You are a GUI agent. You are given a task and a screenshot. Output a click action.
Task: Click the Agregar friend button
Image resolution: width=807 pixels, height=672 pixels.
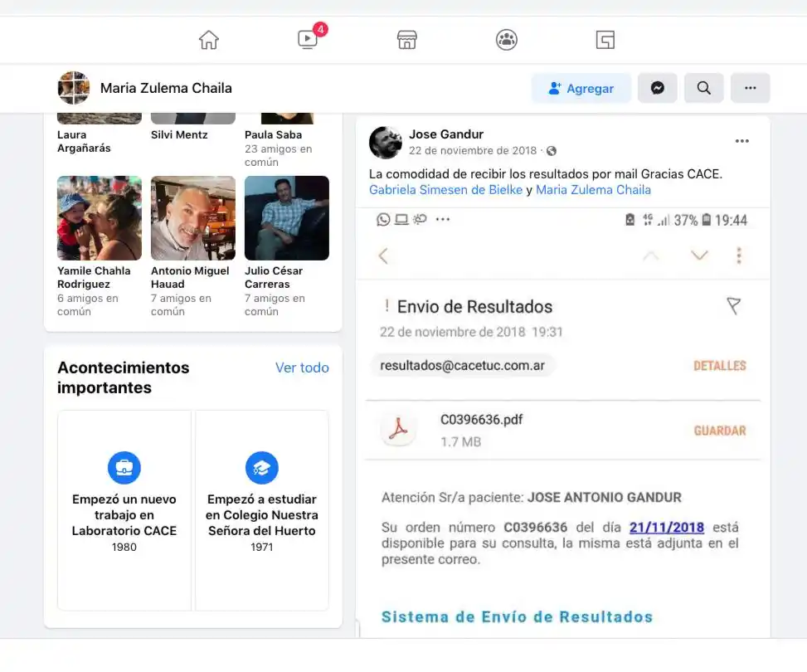[x=581, y=87]
